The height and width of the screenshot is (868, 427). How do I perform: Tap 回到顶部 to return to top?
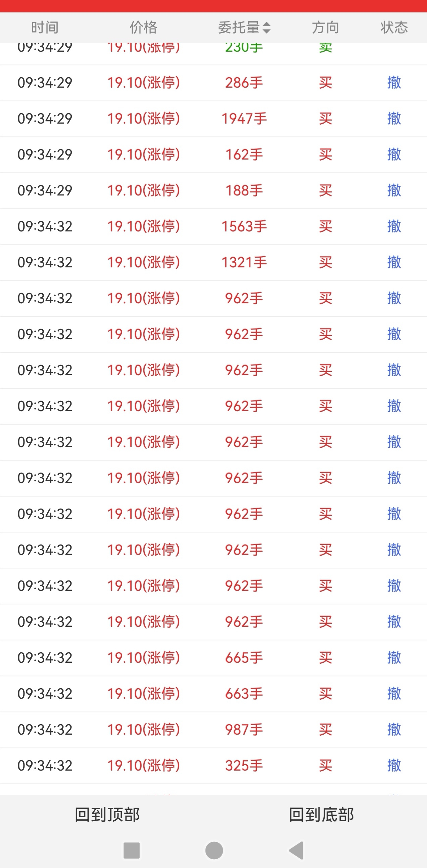click(x=107, y=815)
